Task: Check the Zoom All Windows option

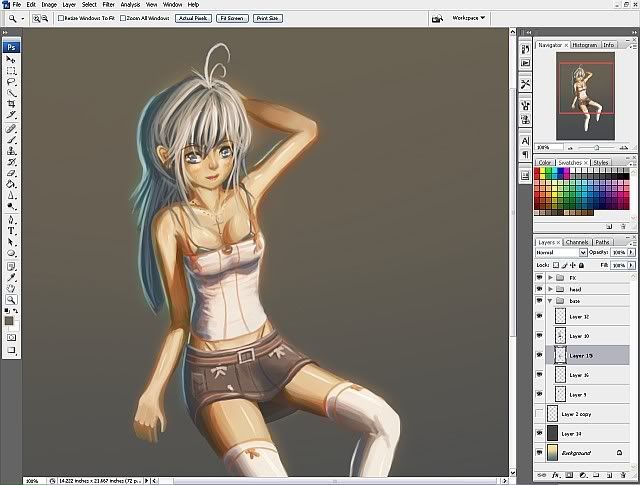Action: [x=123, y=18]
